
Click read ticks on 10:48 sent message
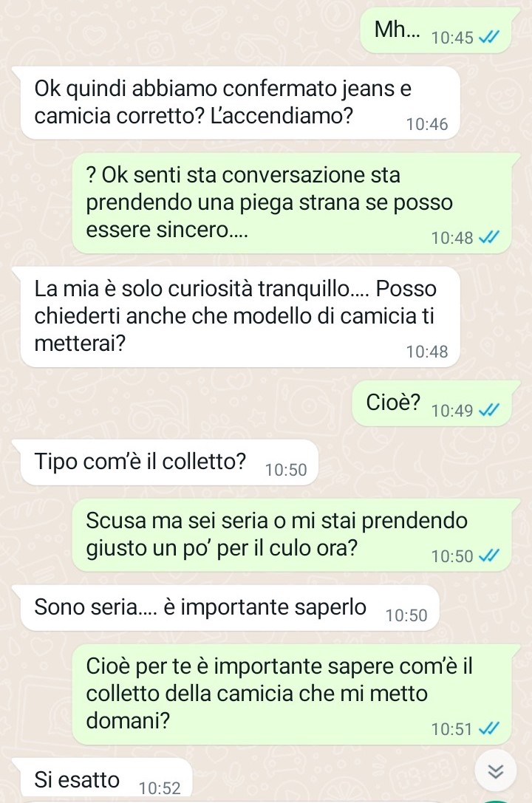pyautogui.click(x=488, y=238)
